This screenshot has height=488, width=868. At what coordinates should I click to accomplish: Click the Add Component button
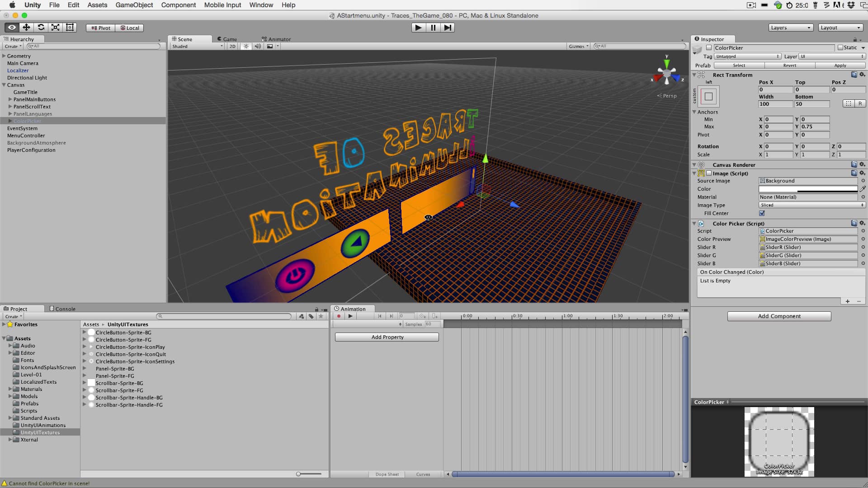[778, 316]
